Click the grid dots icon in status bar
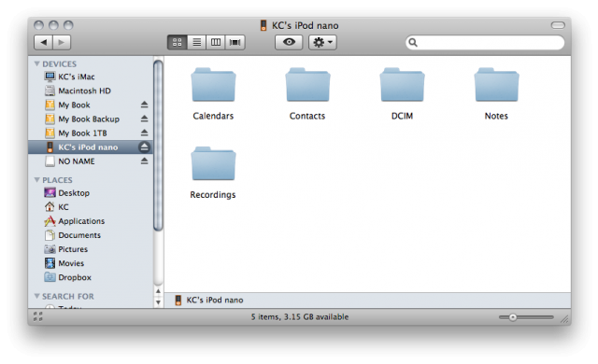598x364 pixels. click(x=38, y=316)
